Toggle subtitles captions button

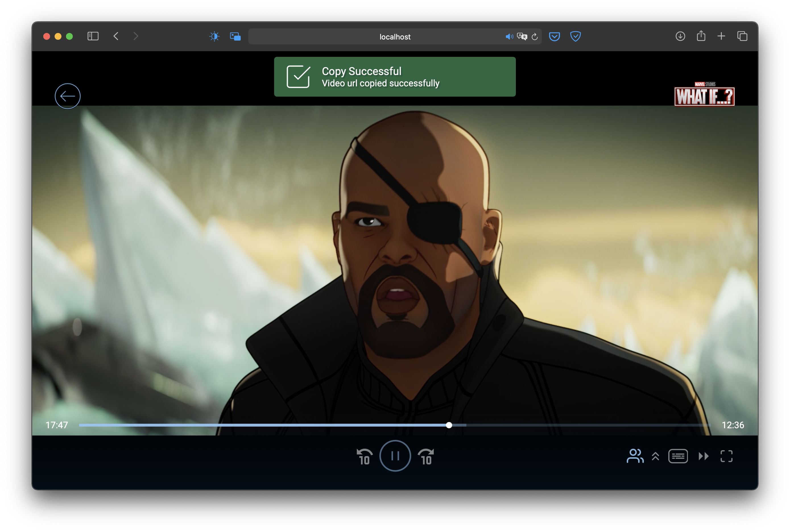(678, 456)
